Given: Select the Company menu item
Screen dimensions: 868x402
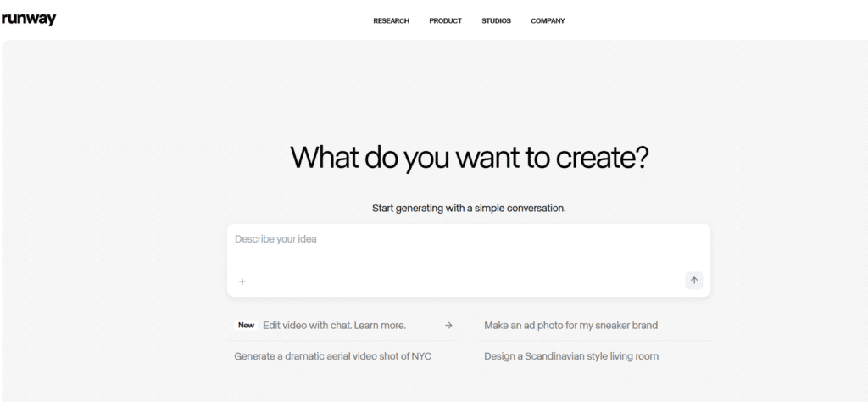Looking at the screenshot, I should click(x=548, y=21).
